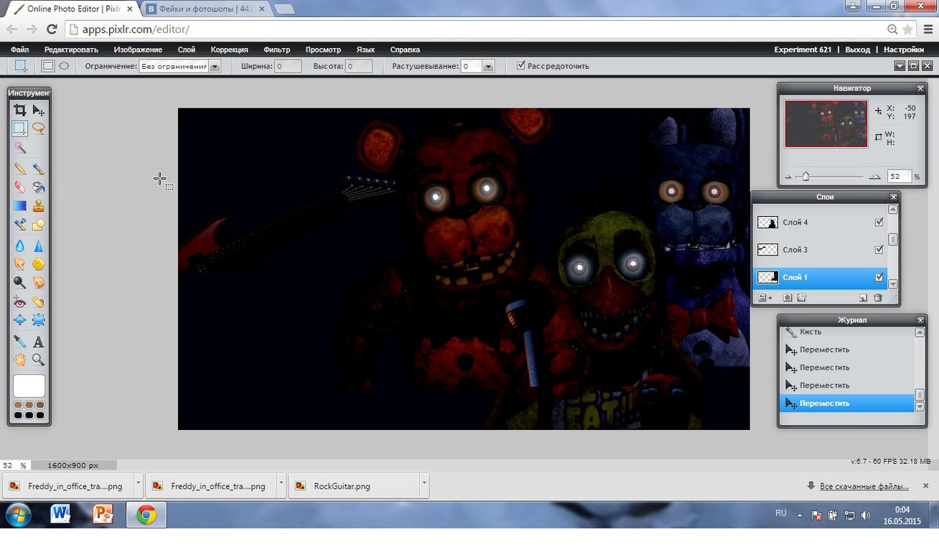Screen dimensions: 939x560
Task: Uncheck the Рассредоточить checkbox
Action: 521,66
